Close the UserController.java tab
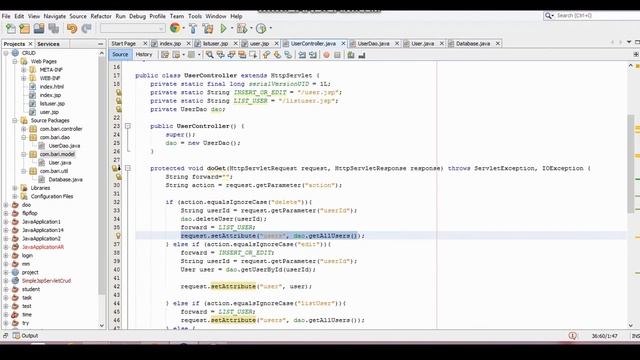640x360 pixels. click(x=343, y=43)
